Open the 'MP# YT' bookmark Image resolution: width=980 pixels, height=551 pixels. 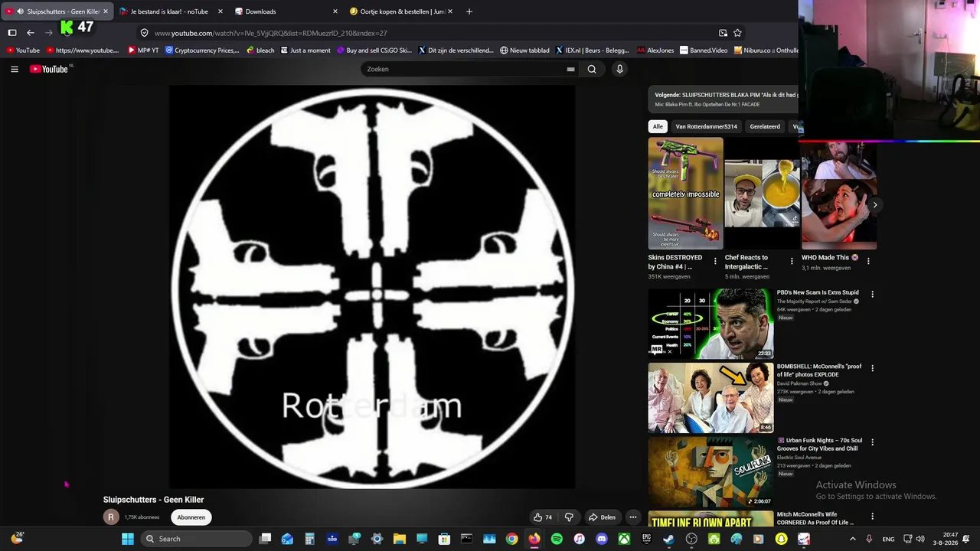tap(143, 51)
